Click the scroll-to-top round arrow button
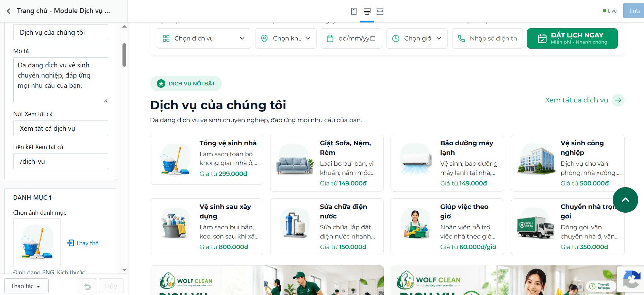The width and height of the screenshot is (644, 295). (625, 200)
